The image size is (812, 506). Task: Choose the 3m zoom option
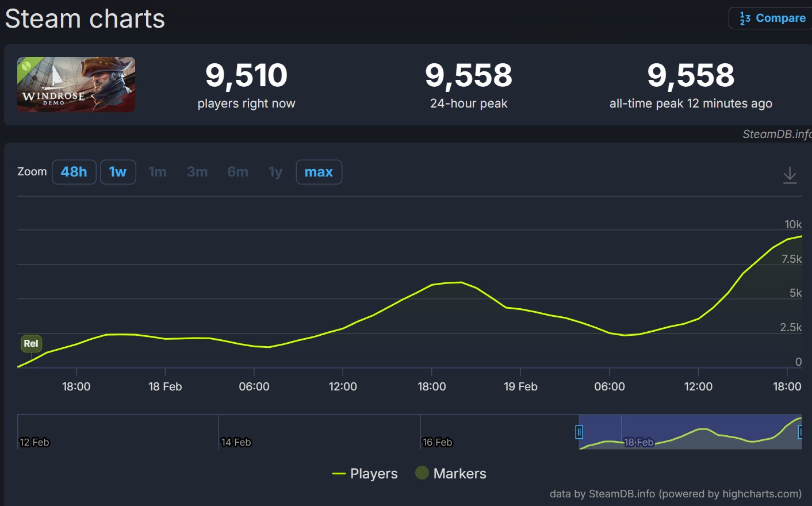point(197,172)
